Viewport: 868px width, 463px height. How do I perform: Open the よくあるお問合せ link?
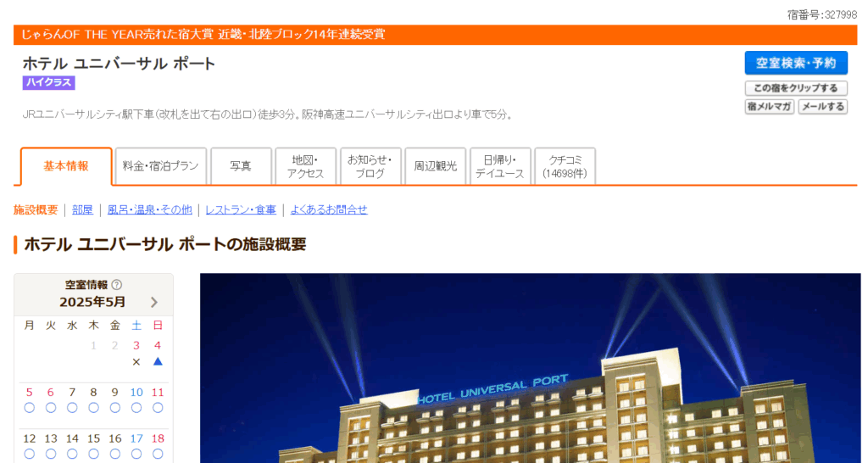(x=329, y=210)
